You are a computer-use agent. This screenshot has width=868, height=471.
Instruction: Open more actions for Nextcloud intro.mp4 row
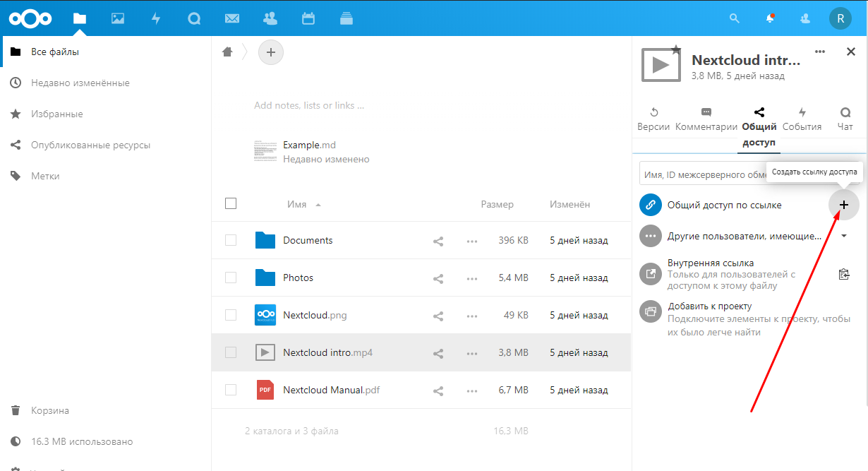[472, 353]
